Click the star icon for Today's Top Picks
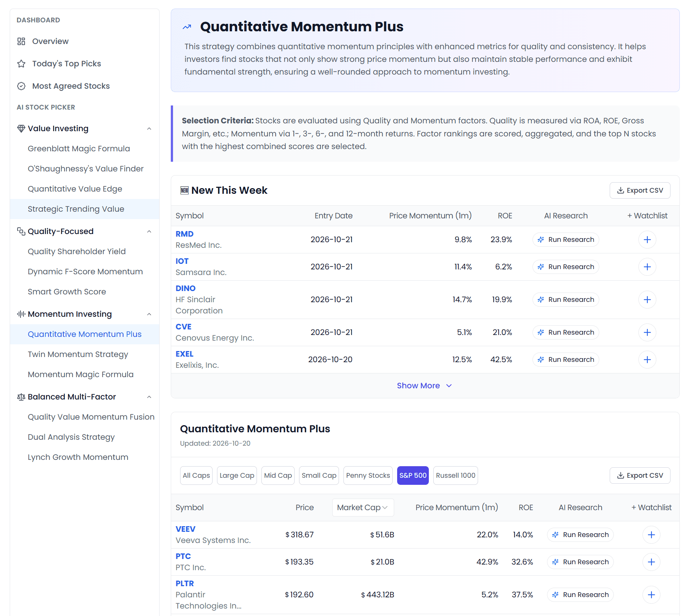688x616 pixels. point(21,64)
